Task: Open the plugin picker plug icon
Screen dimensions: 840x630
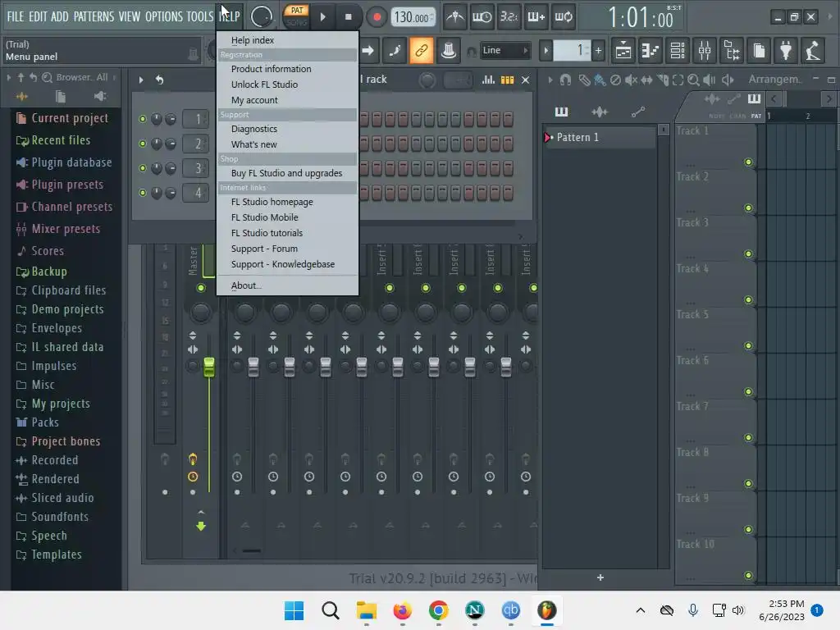Action: [x=786, y=51]
